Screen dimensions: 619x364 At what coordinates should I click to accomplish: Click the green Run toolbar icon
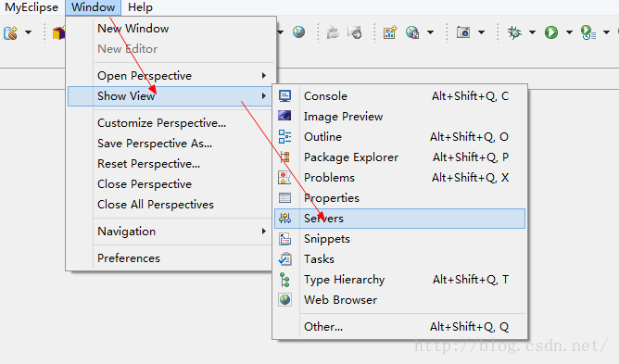[x=551, y=32]
